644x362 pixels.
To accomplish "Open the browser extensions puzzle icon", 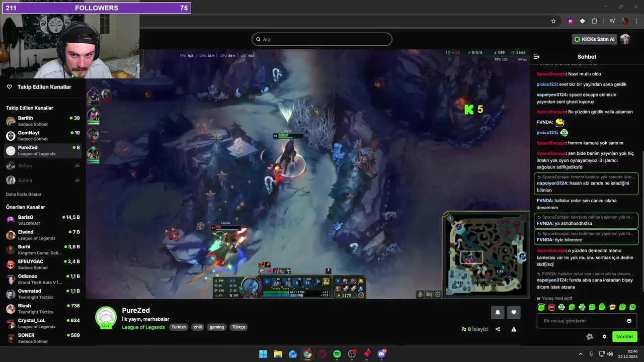I will point(595,21).
